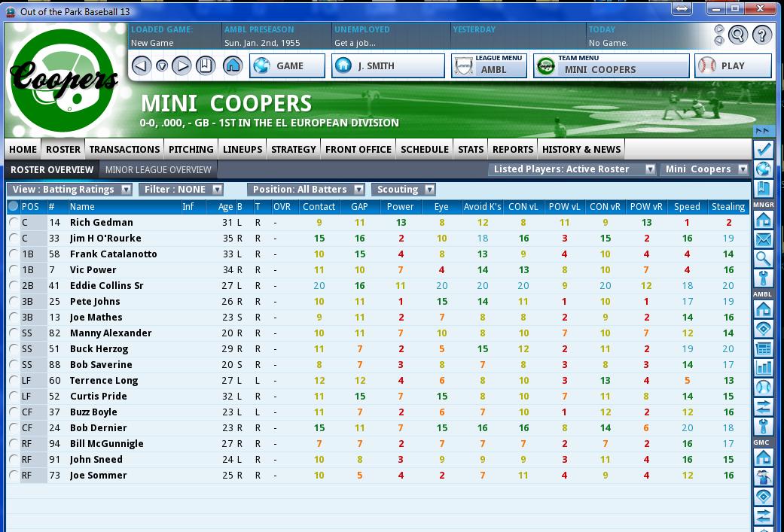Open the AMBL wrench settings icon

[763, 427]
